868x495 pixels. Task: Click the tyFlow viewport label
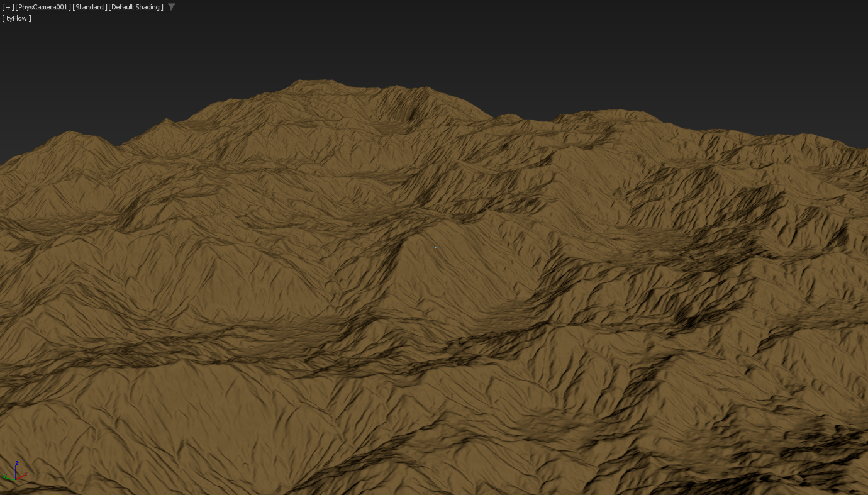17,18
